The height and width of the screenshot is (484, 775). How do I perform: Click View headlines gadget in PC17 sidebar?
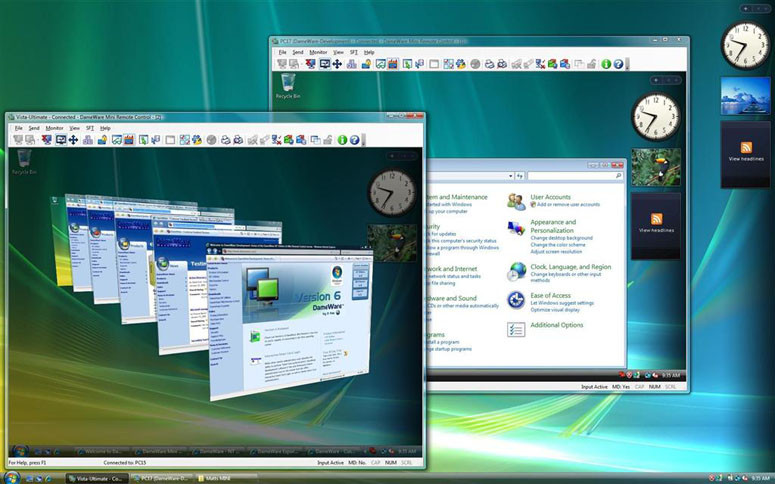[656, 226]
